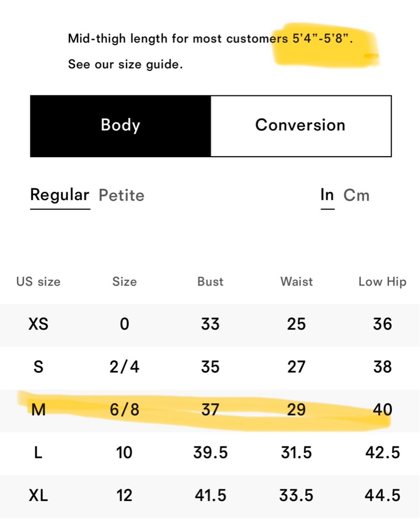Open the size guide link

pos(125,64)
